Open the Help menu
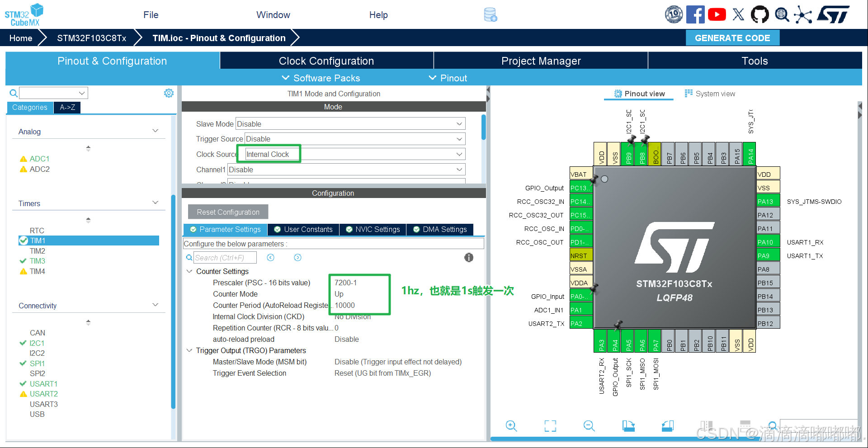 (x=378, y=15)
